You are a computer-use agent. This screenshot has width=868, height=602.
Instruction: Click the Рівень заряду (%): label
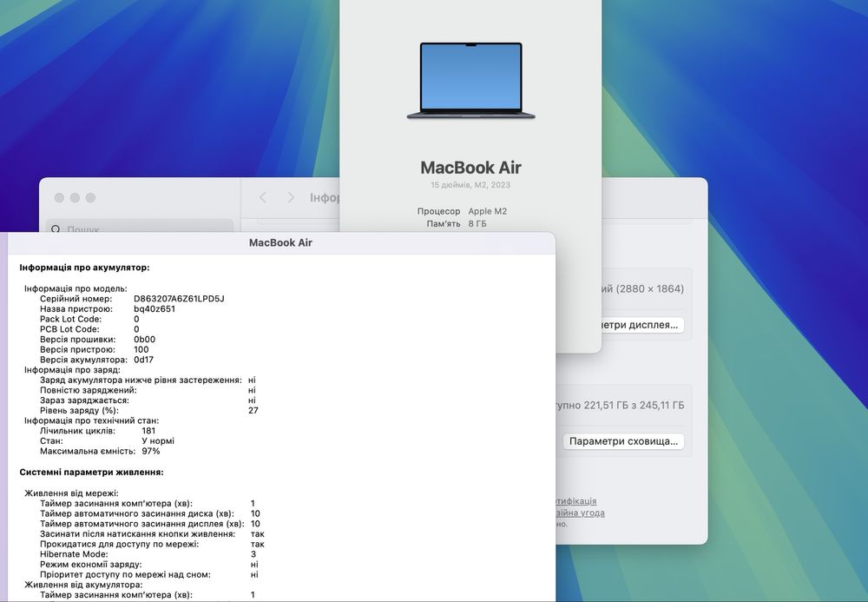pos(79,410)
